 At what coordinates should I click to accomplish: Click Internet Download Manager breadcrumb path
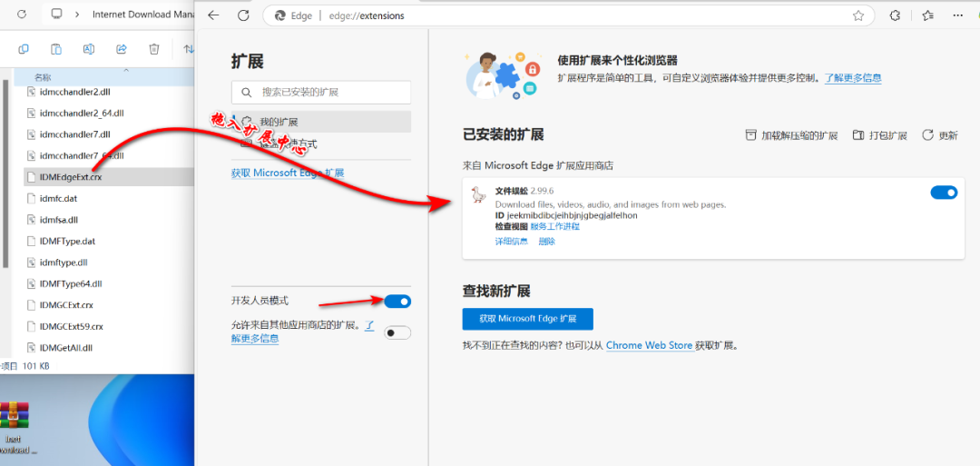click(x=142, y=15)
